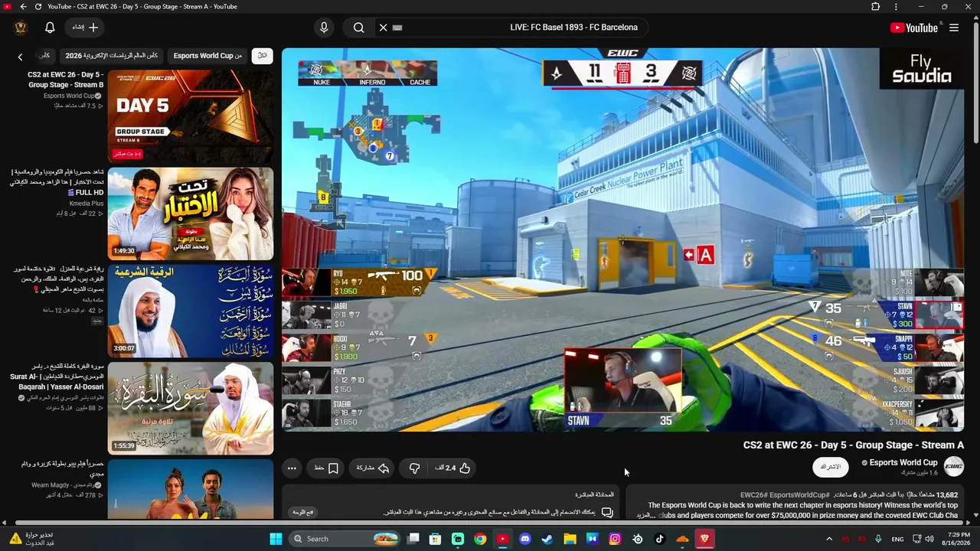Image resolution: width=980 pixels, height=551 pixels.
Task: Open the account avatar menu
Action: [21, 28]
